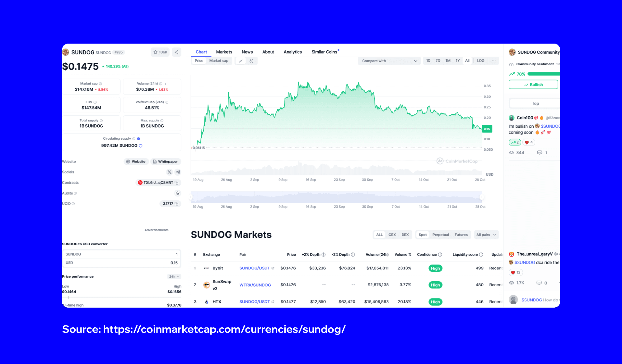Click the USD converter amount field
622x364 pixels.
(x=121, y=263)
